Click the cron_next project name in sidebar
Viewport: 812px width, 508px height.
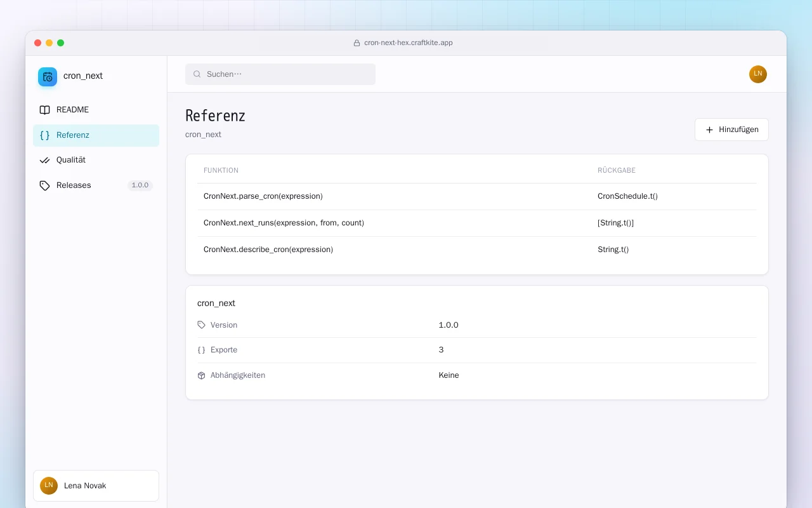[x=83, y=76]
